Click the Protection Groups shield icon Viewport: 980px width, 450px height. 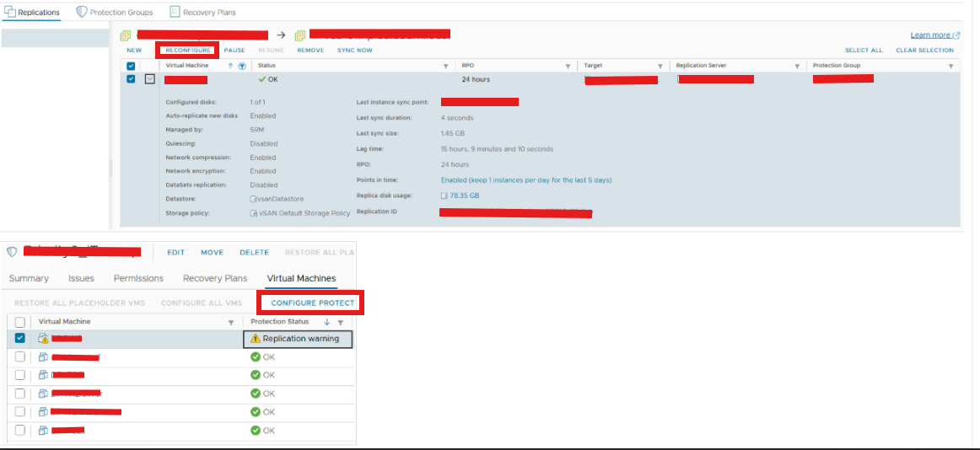(x=81, y=13)
